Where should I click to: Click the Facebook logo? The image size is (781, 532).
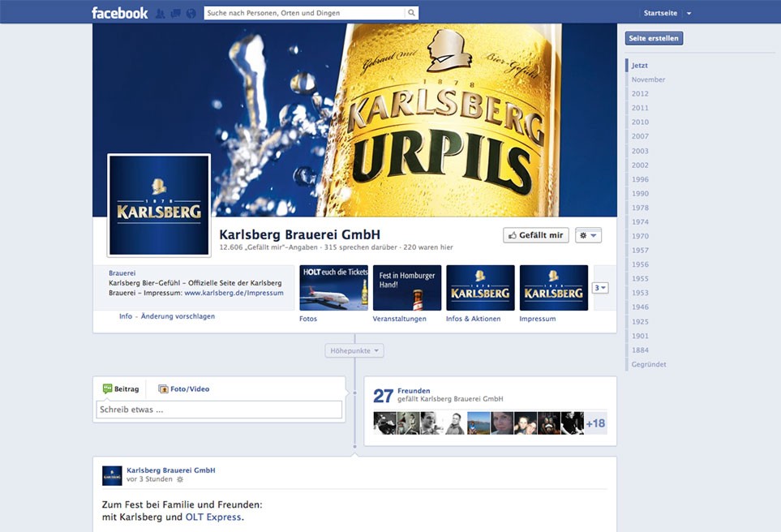119,13
